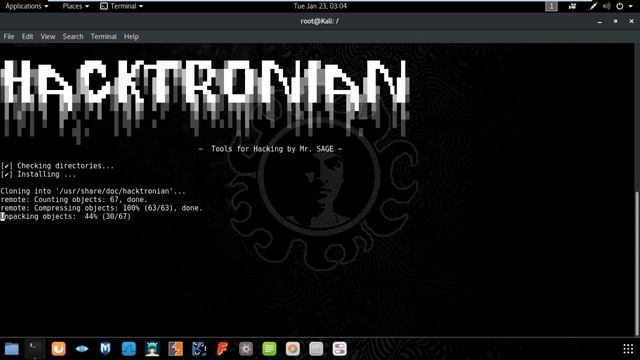Click 'Tools for Hacking by Mr. SAGE' text
The width and height of the screenshot is (640, 360).
[x=272, y=149]
